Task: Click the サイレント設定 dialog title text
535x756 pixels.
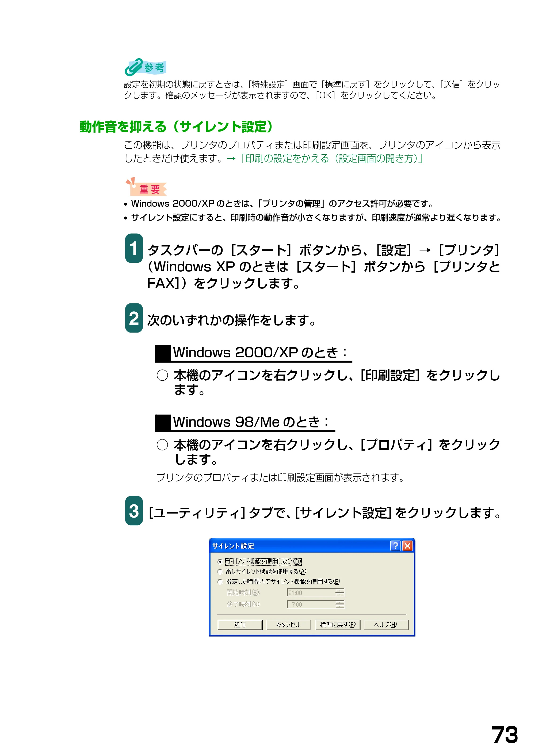Action: coord(233,546)
